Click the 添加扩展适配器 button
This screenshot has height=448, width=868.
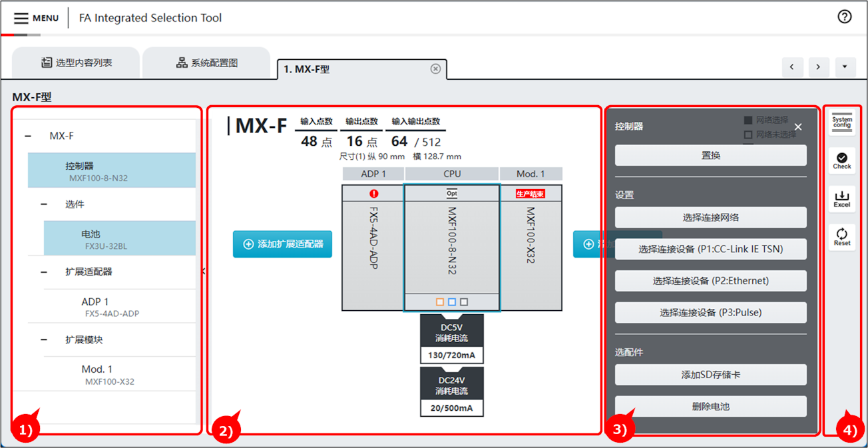click(x=282, y=244)
